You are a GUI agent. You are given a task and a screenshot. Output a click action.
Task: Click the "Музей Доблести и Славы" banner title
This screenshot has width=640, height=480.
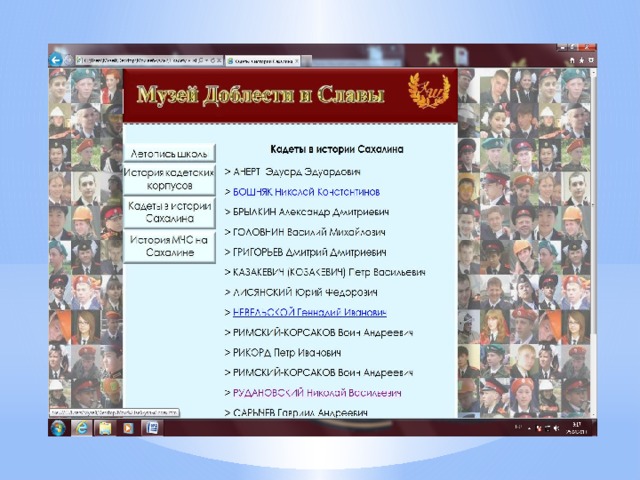(260, 96)
